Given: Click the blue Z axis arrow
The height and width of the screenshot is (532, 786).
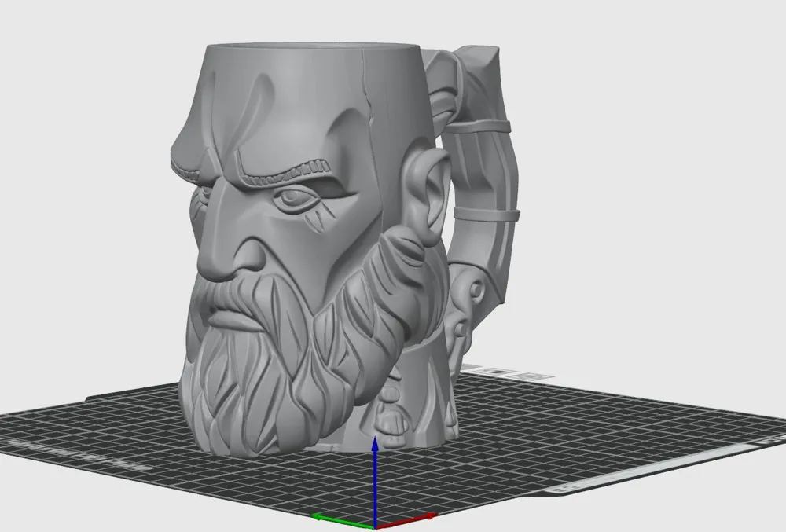Looking at the screenshot, I should [x=374, y=481].
